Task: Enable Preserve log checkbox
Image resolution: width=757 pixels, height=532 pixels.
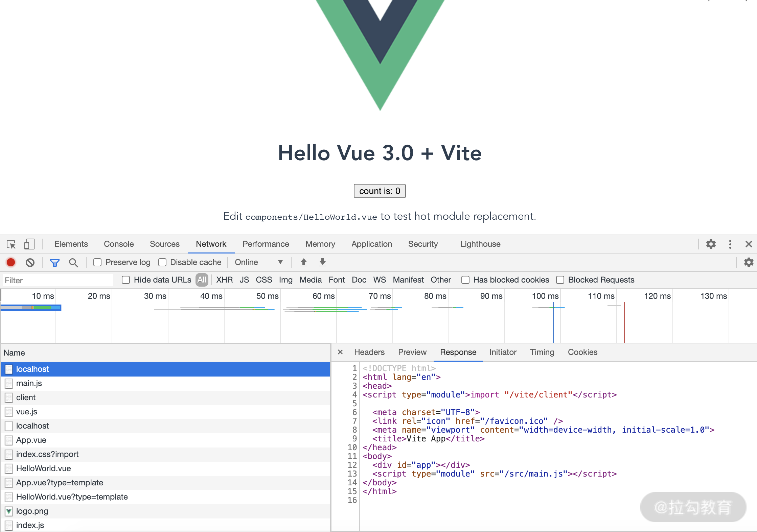Action: coord(98,262)
